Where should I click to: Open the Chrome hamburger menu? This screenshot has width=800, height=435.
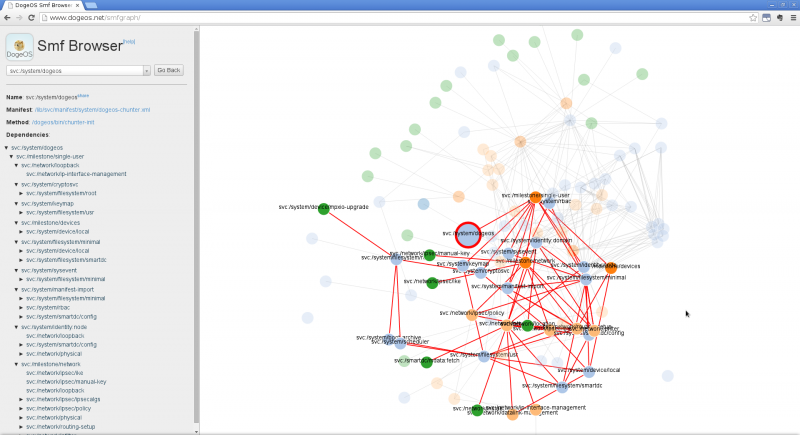coord(793,17)
